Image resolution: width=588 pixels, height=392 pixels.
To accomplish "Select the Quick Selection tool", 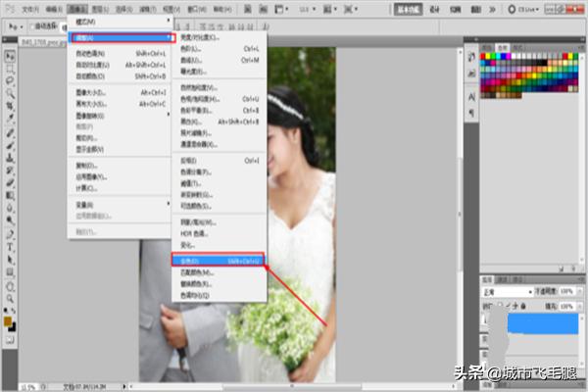I will click(10, 93).
